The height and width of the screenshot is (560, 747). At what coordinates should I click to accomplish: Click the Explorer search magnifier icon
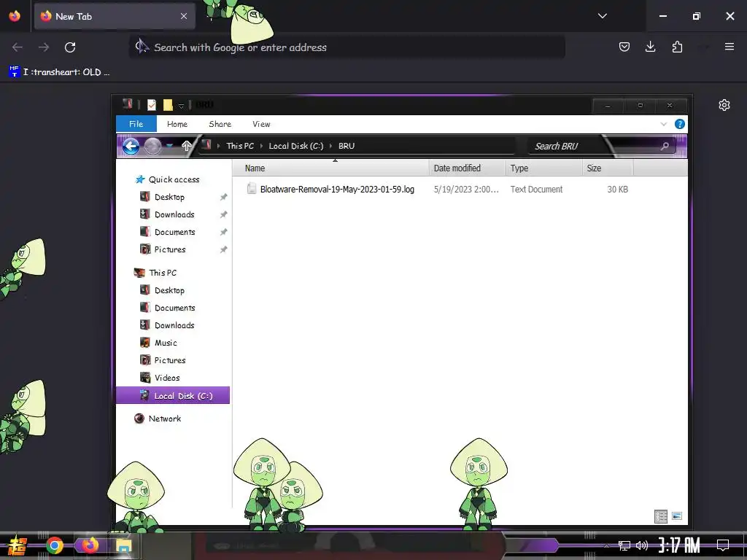(665, 146)
